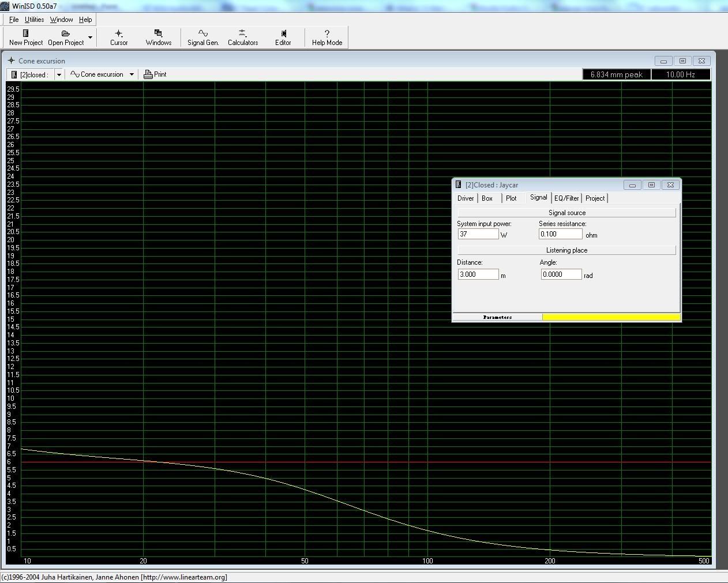Click the Distance input field
The width and height of the screenshot is (728, 583).
pyautogui.click(x=478, y=274)
